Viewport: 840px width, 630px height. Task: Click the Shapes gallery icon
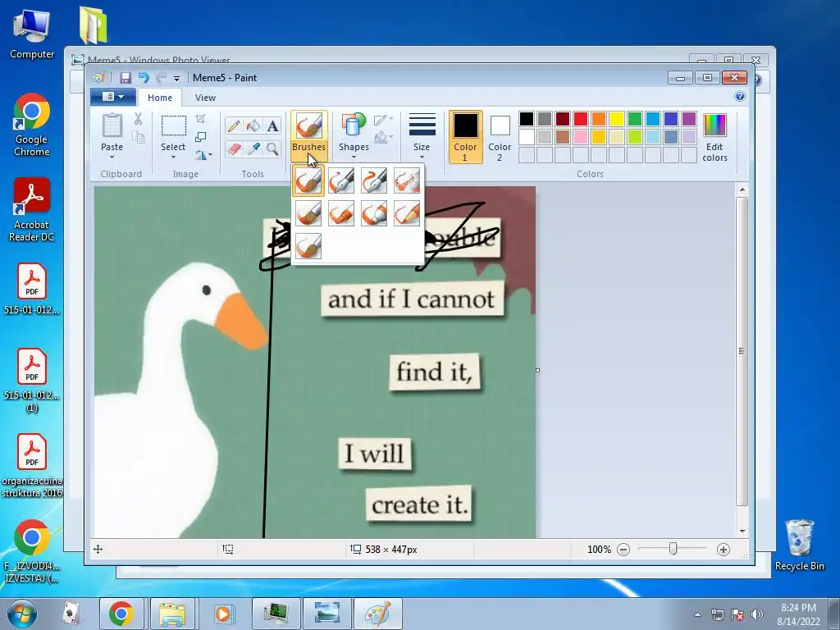click(x=354, y=125)
